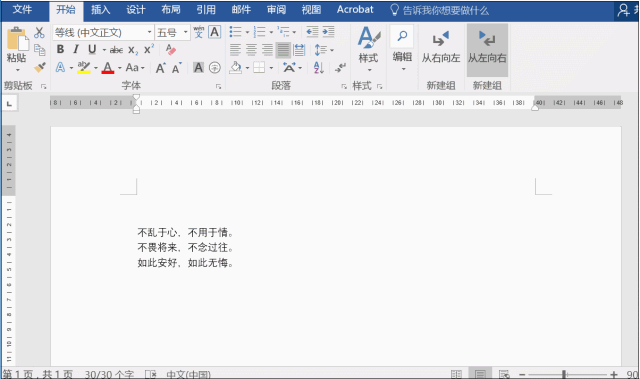Image resolution: width=640 pixels, height=379 pixels.
Task: Insert enclosed character (circled symbol)
Action: [215, 67]
